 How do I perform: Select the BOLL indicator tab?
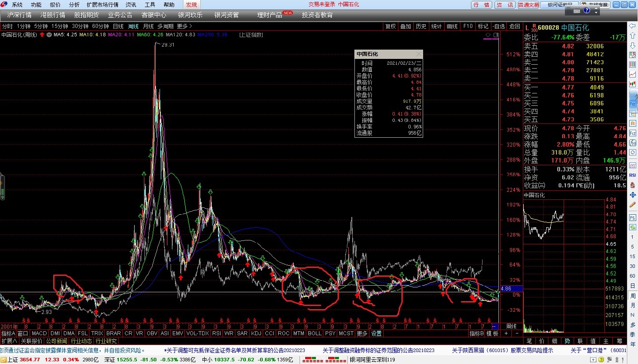(x=315, y=333)
